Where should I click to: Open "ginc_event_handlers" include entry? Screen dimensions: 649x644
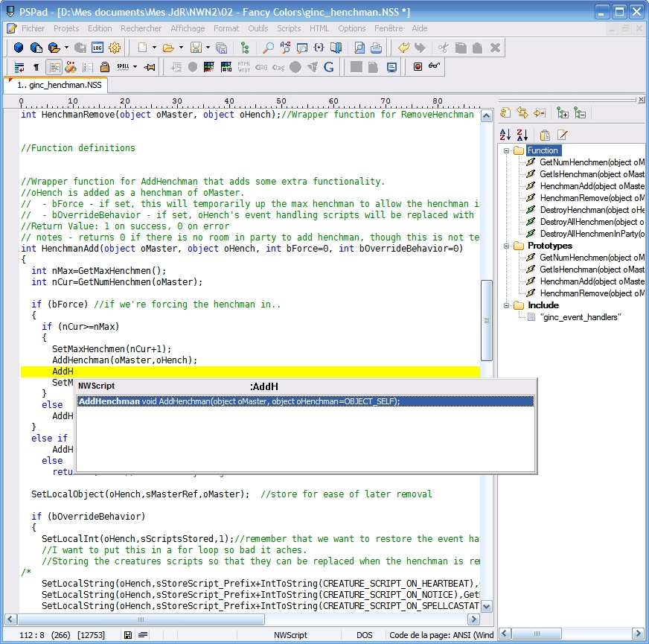click(581, 317)
